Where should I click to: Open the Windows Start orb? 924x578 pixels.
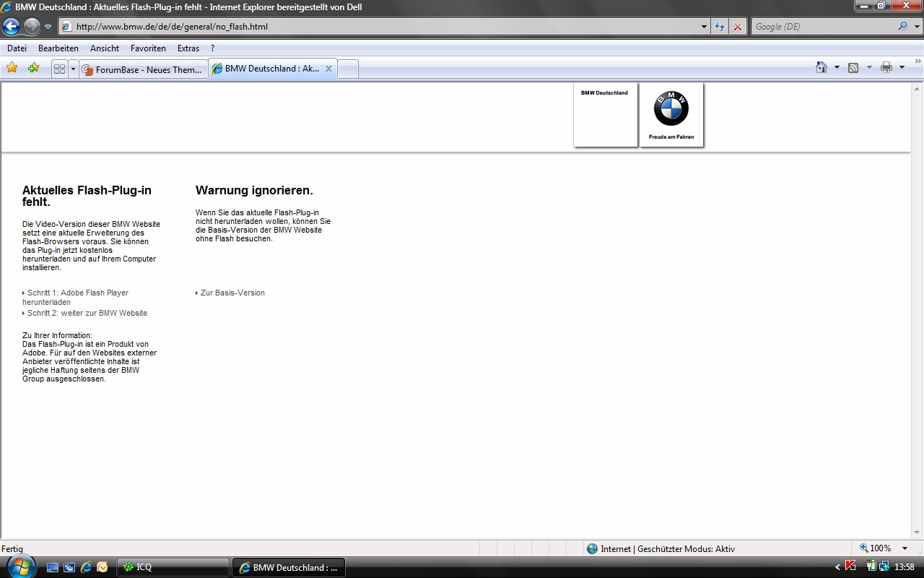pos(21,566)
